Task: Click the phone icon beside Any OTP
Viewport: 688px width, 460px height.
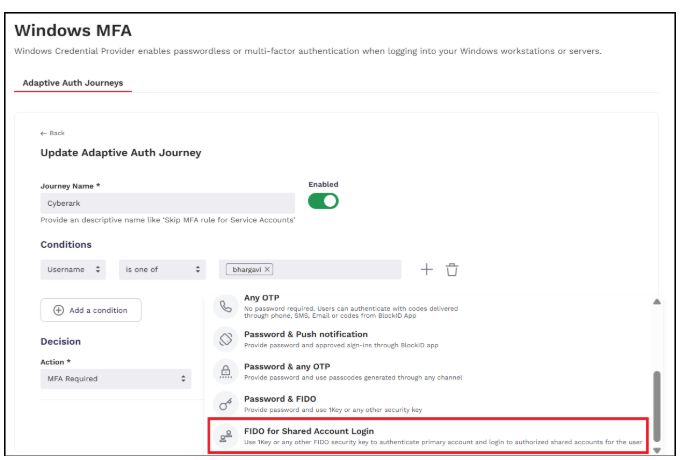Action: [226, 305]
